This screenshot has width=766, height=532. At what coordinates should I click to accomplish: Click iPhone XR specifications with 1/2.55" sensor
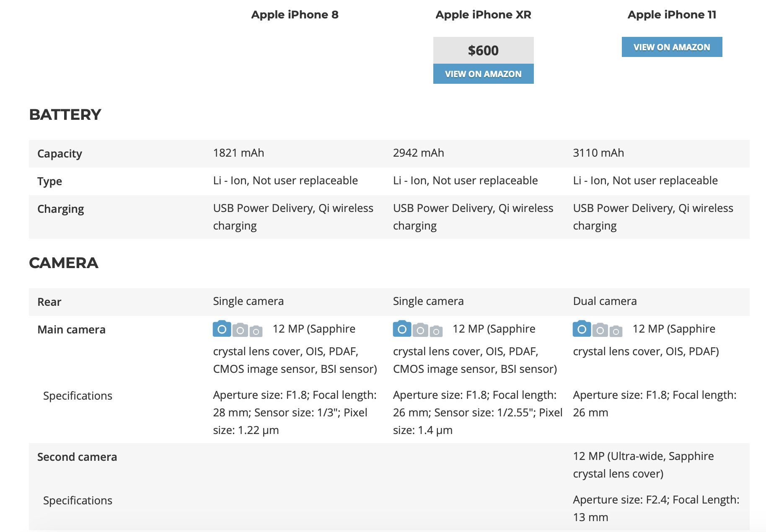(x=478, y=413)
